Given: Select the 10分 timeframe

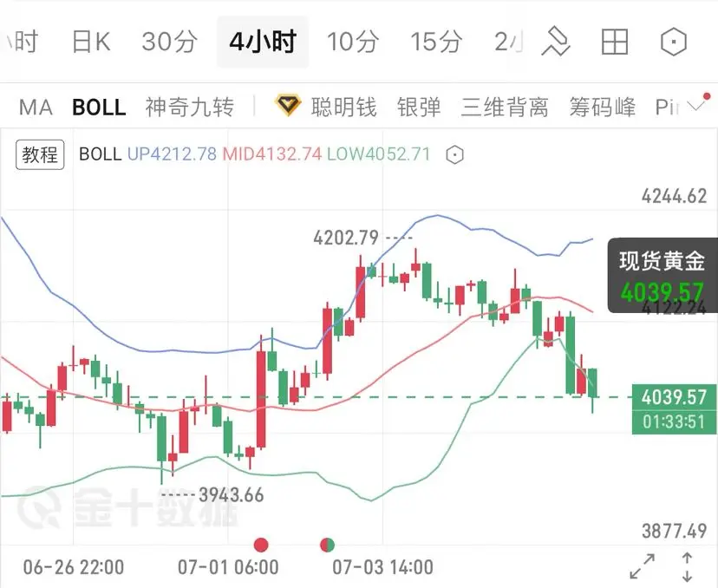Looking at the screenshot, I should coord(353,42).
